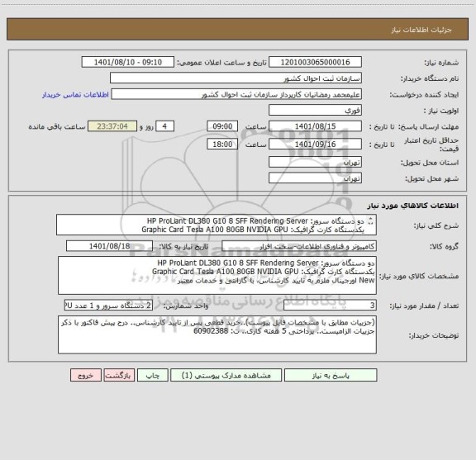Click announcement date field 1401/08/10 - 09:10
The height and width of the screenshot is (460, 476).
coord(128,62)
